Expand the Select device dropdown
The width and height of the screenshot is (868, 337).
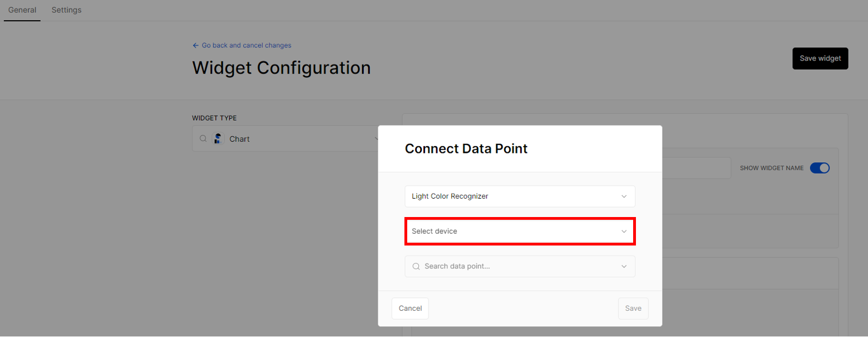pyautogui.click(x=520, y=231)
